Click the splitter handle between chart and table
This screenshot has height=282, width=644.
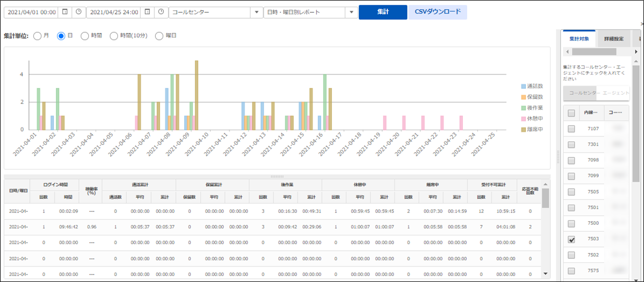(277, 176)
